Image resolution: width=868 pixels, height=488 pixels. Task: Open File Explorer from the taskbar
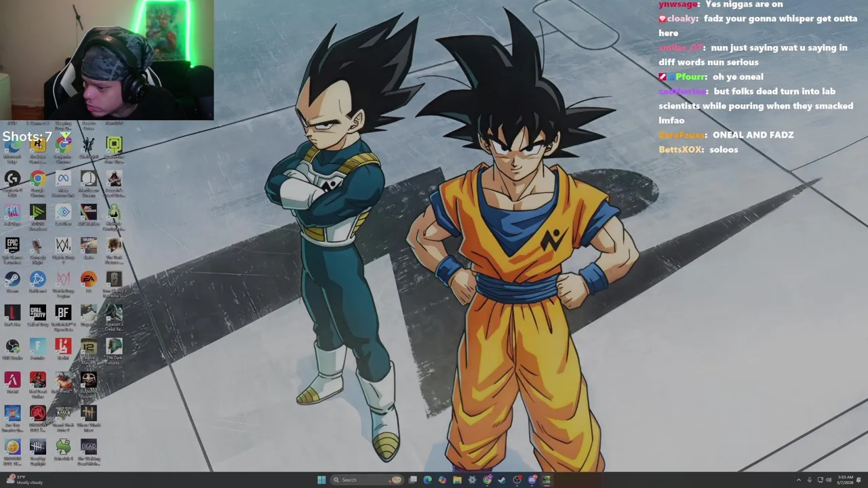[457, 480]
